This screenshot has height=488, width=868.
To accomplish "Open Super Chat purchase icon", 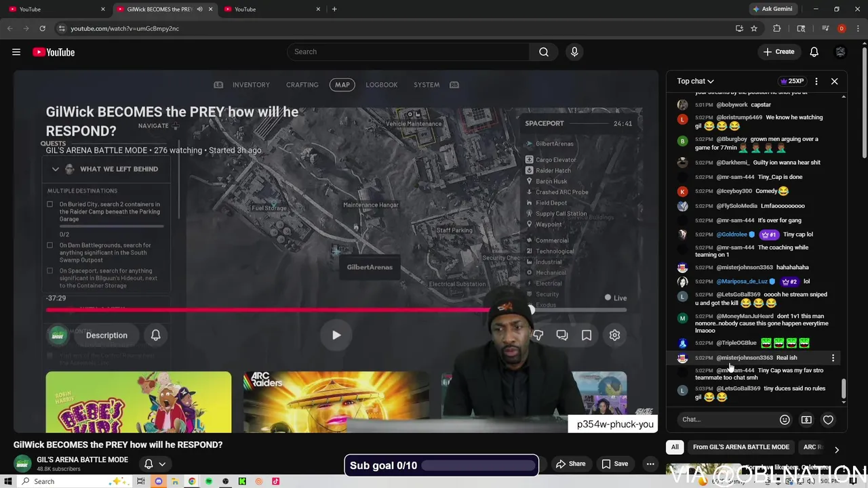I will point(806,420).
